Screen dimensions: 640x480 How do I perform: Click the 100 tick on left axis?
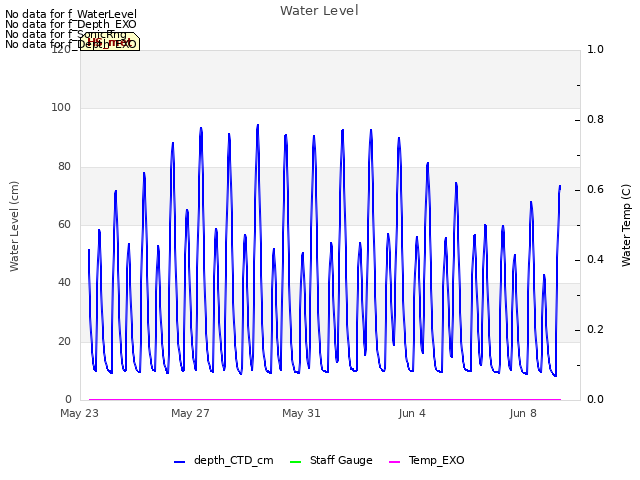[61, 107]
